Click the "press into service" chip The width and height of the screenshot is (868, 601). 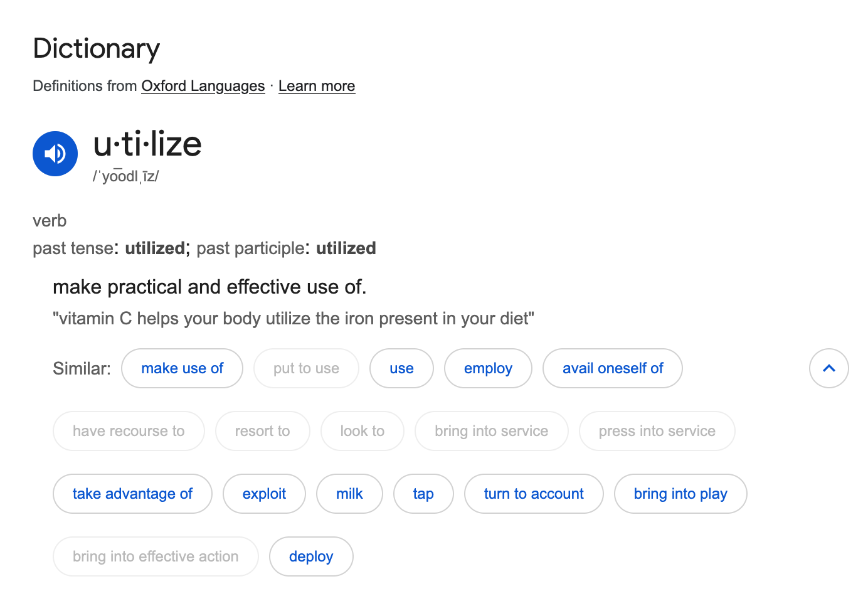pos(657,431)
